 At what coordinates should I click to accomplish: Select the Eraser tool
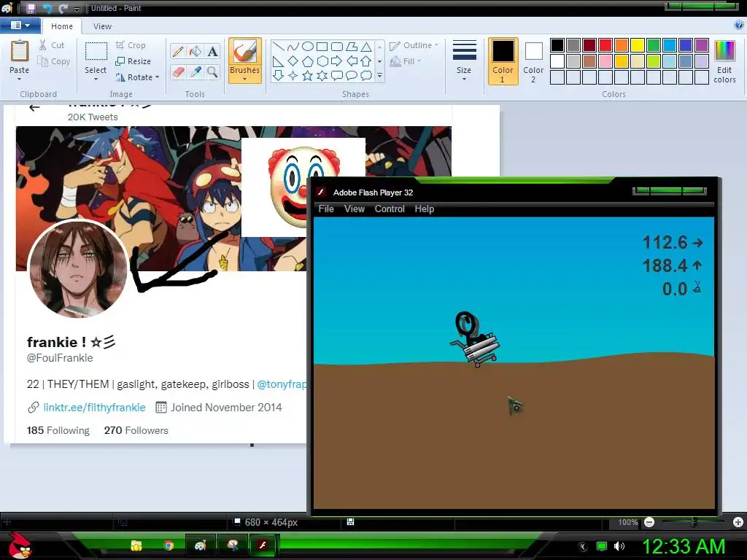pos(178,72)
